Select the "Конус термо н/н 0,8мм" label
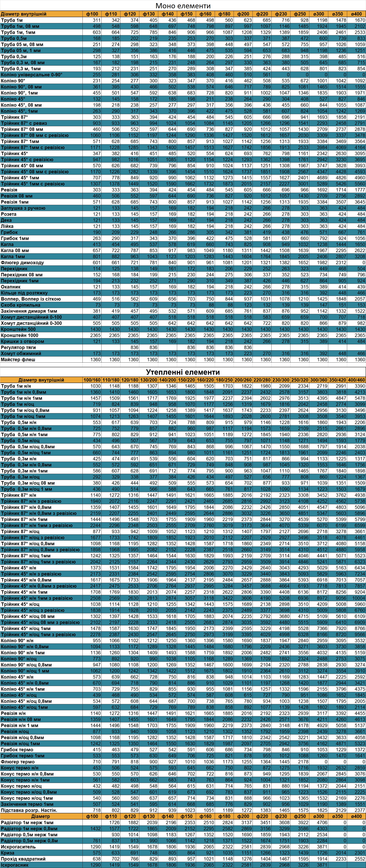 27,774
